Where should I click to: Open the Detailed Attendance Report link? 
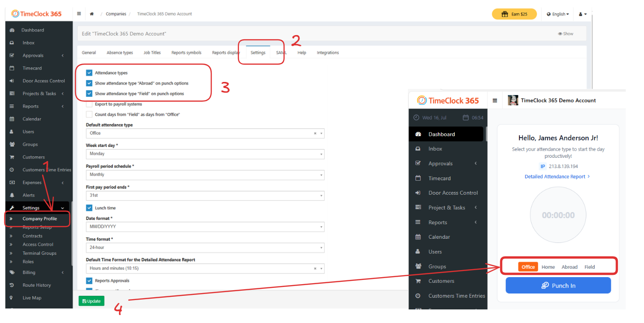coord(555,176)
